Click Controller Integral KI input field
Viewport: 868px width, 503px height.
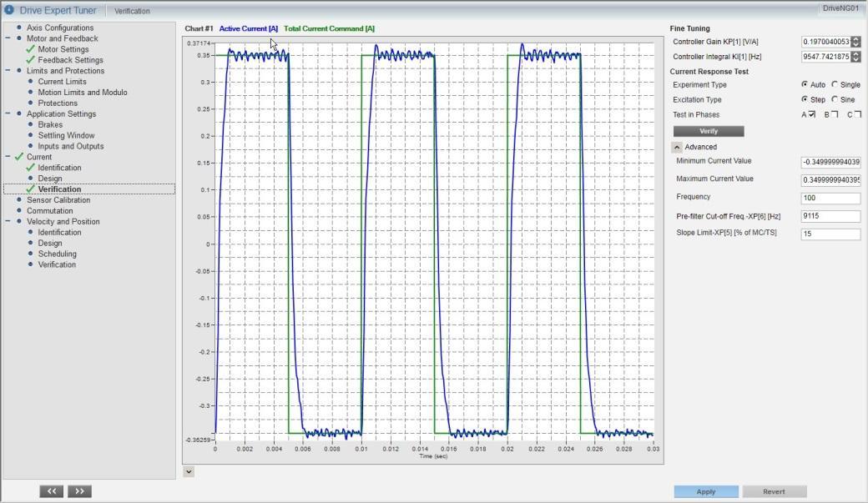click(x=826, y=57)
